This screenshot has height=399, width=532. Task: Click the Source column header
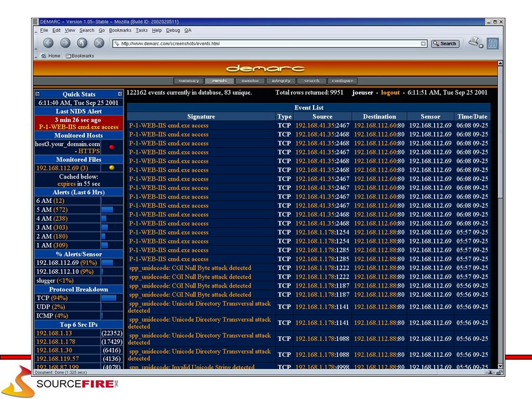tap(323, 116)
